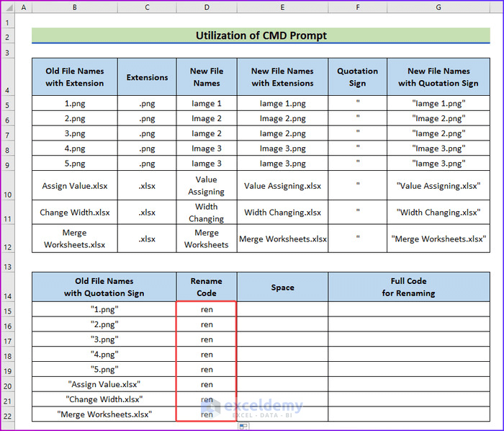Image resolution: width=504 pixels, height=431 pixels.
Task: Select row 10 header
Action: click(x=7, y=185)
